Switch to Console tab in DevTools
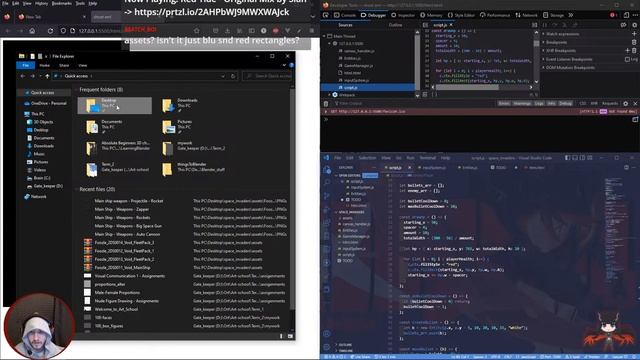 (345, 15)
